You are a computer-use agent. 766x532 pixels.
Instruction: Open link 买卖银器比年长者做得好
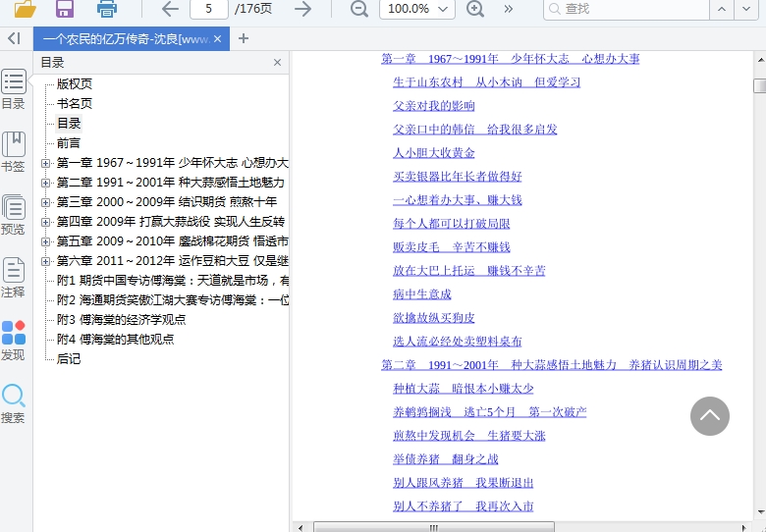point(458,177)
